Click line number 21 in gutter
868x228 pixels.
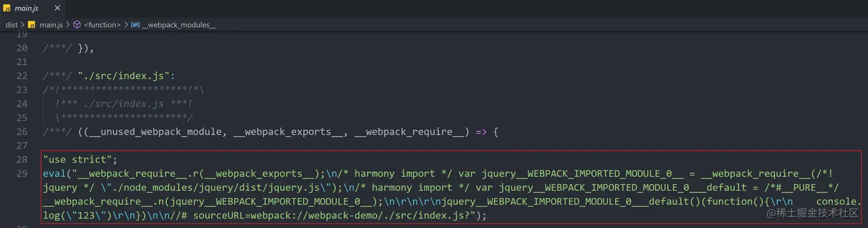click(x=22, y=62)
